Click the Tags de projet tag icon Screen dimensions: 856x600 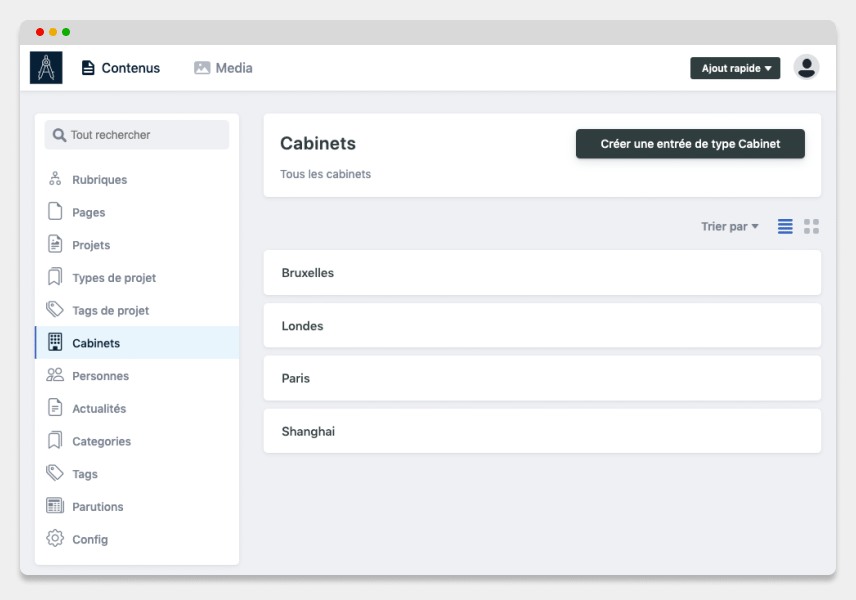click(x=55, y=310)
